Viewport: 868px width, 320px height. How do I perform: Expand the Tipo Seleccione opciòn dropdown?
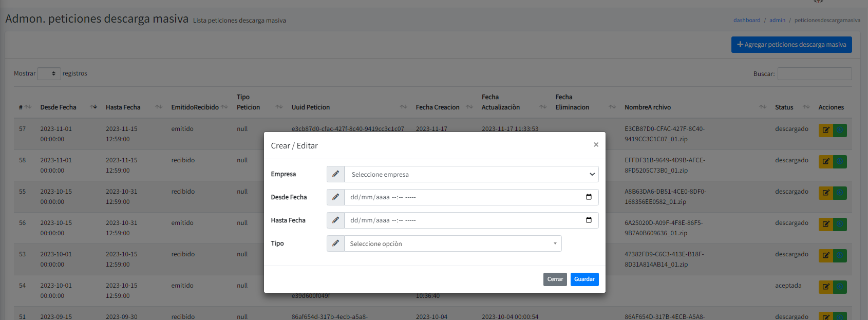(x=453, y=243)
